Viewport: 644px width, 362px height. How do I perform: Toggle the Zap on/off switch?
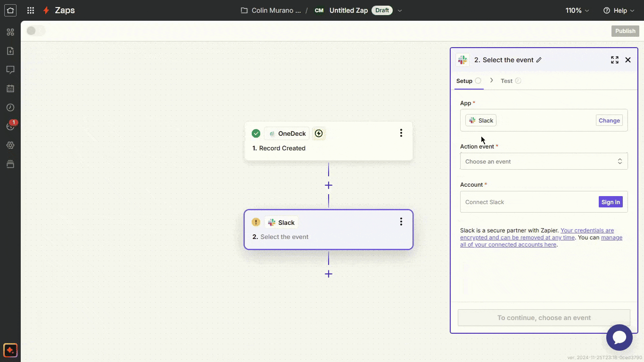pos(36,31)
